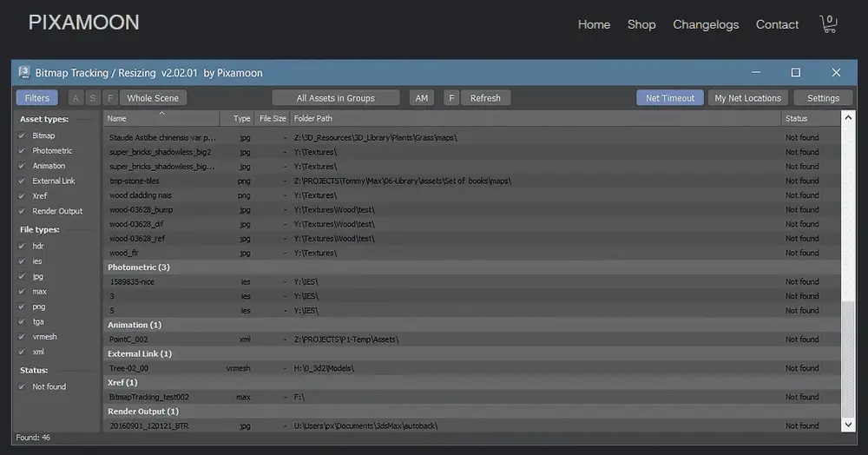Sort by the File Size column header
The height and width of the screenshot is (455, 868).
(x=272, y=118)
